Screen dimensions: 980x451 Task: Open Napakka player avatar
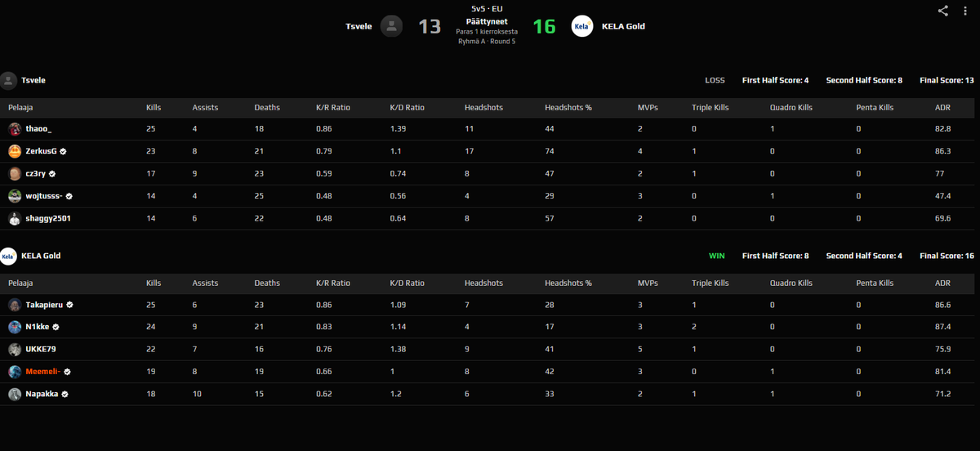[x=15, y=394]
